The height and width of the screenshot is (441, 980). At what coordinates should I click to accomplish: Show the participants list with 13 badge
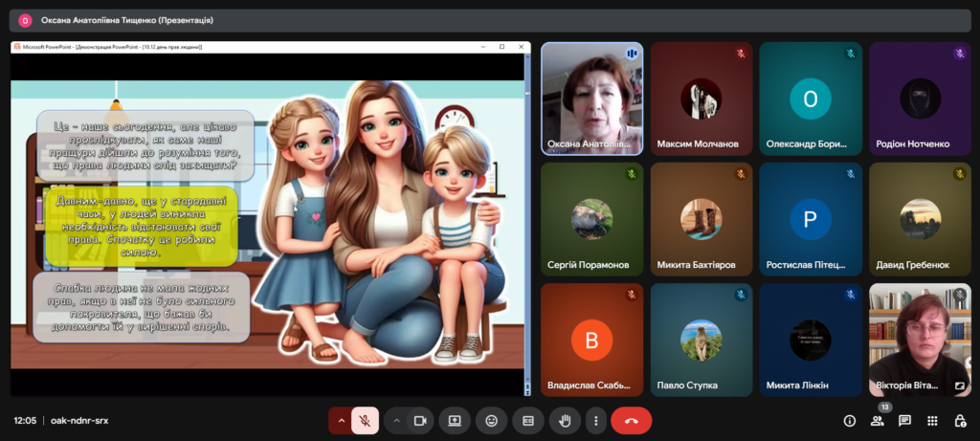point(877,420)
